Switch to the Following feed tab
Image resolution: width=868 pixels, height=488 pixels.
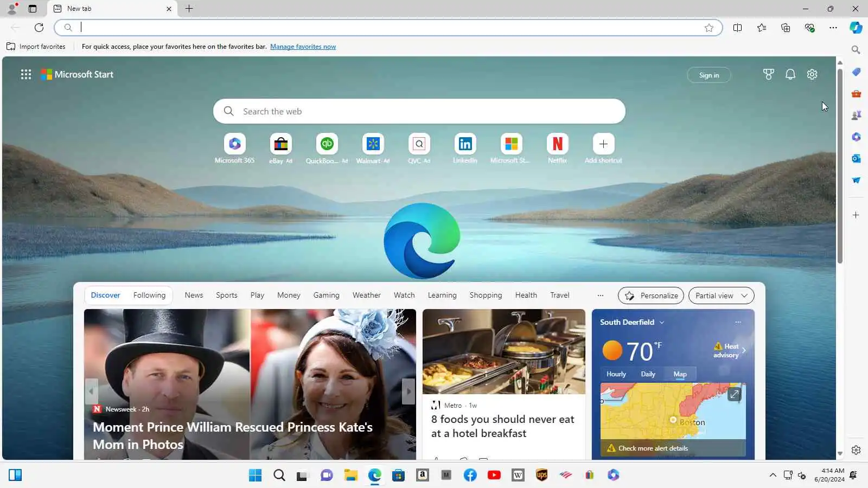click(x=149, y=296)
